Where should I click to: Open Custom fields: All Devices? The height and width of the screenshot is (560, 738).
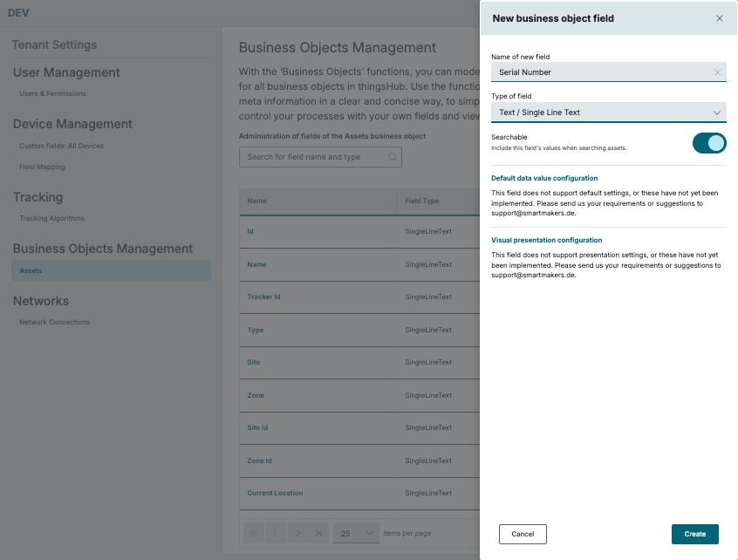pos(62,146)
